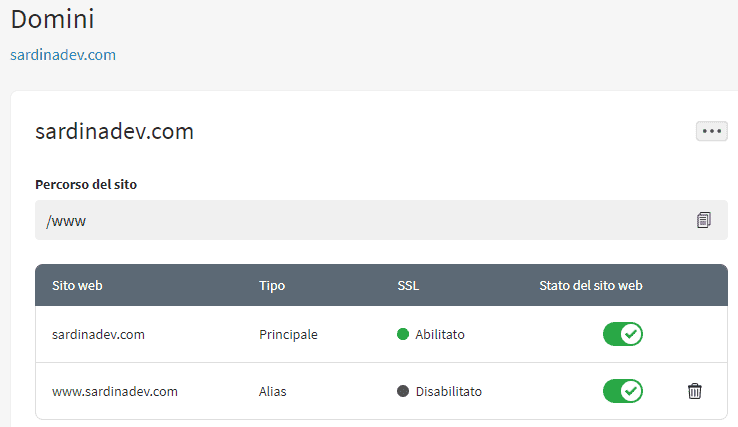Image resolution: width=738 pixels, height=427 pixels.
Task: Click the green SSL status dot
Action: point(403,334)
